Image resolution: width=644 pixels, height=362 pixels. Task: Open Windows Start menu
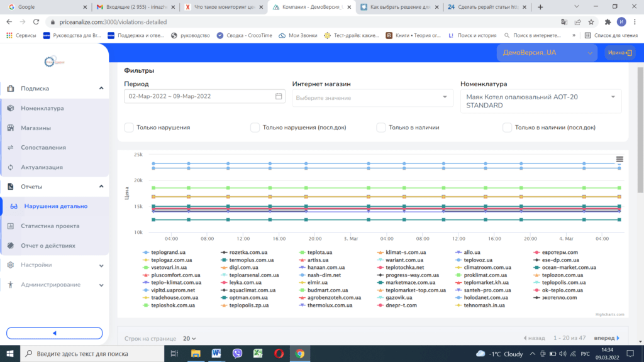10,353
